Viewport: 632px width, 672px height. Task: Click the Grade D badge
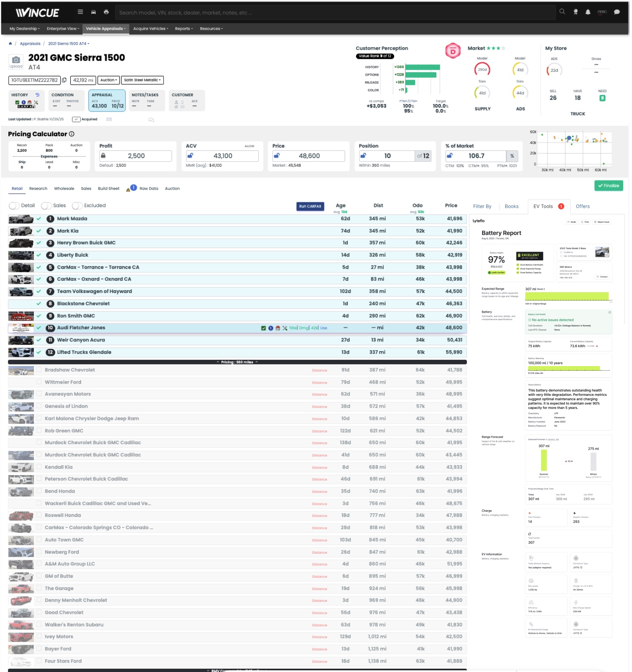pos(453,51)
